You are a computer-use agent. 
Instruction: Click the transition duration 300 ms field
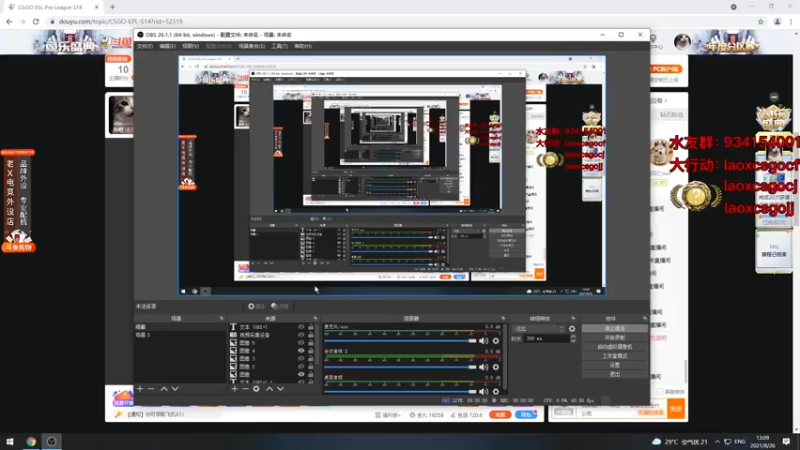tap(546, 339)
